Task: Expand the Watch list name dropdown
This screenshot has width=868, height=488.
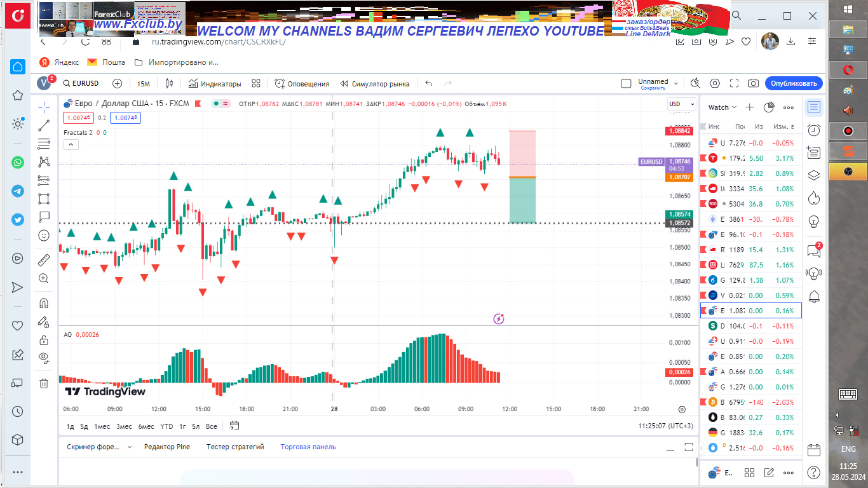Action: pos(722,107)
